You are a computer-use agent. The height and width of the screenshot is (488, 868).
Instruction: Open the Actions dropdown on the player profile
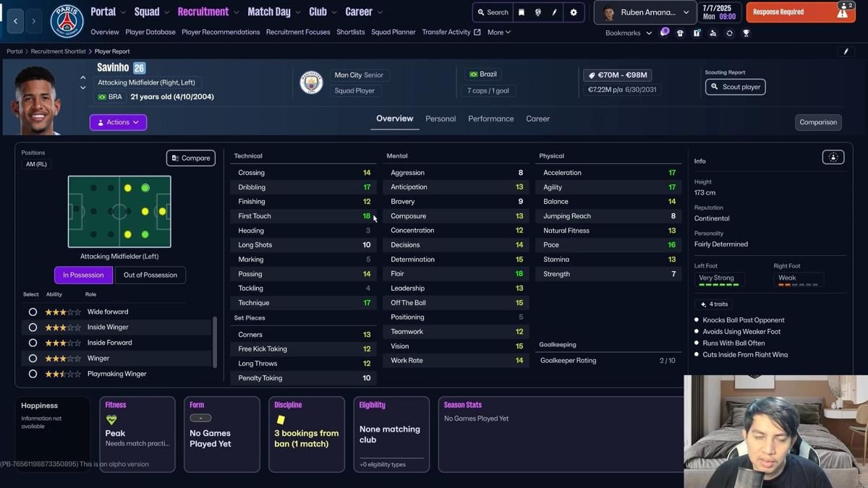click(118, 122)
